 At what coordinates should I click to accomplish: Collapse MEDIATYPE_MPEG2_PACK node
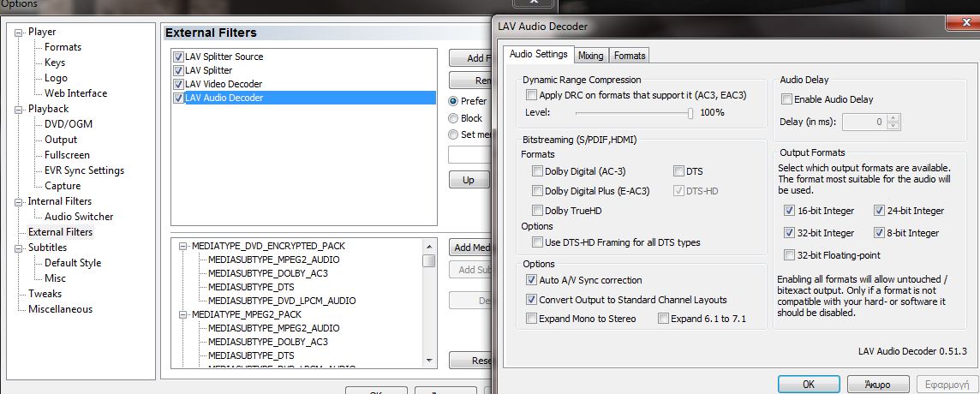183,314
